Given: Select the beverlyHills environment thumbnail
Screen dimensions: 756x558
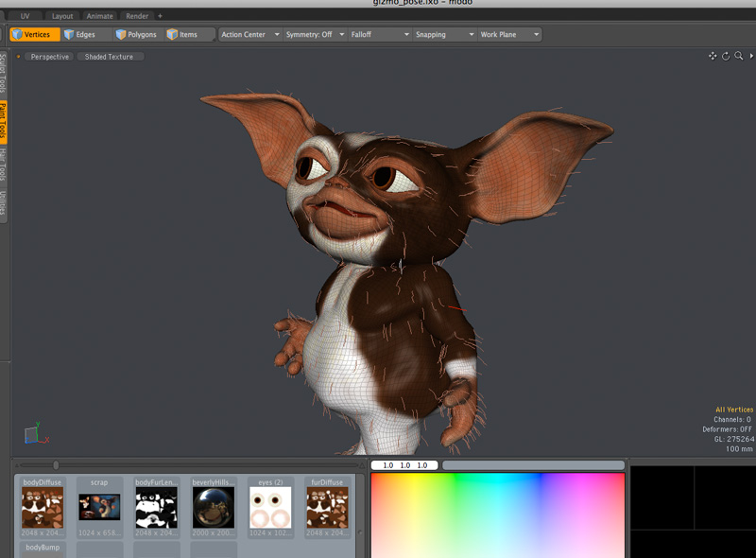Looking at the screenshot, I should point(214,507).
